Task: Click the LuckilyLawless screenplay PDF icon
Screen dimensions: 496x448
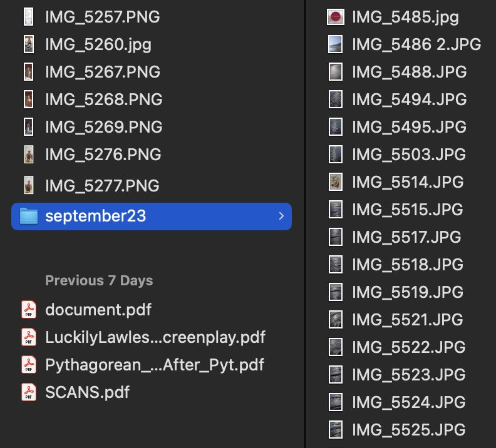Action: 29,337
